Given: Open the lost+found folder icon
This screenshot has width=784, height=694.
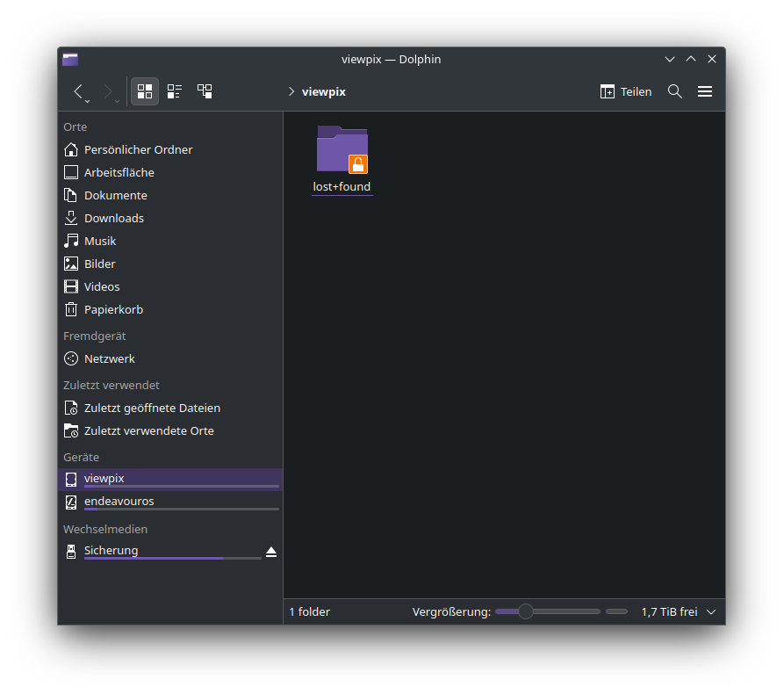Looking at the screenshot, I should click(x=342, y=149).
